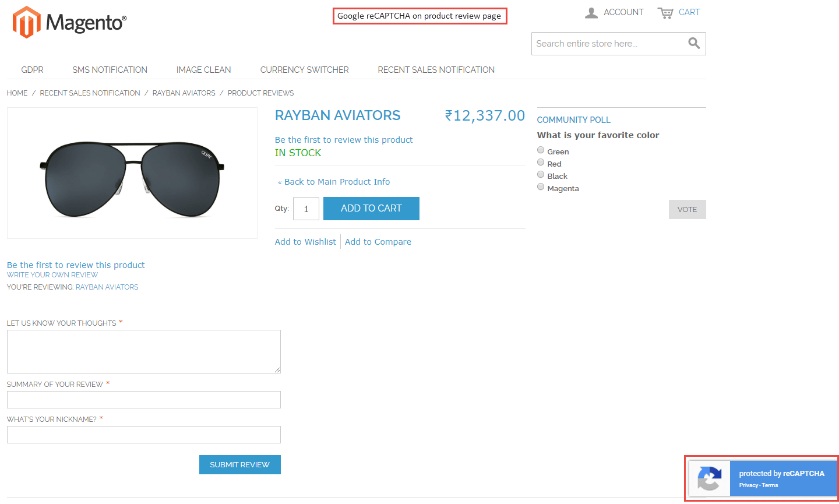839x504 pixels.
Task: Select the Green poll option
Action: coord(541,150)
